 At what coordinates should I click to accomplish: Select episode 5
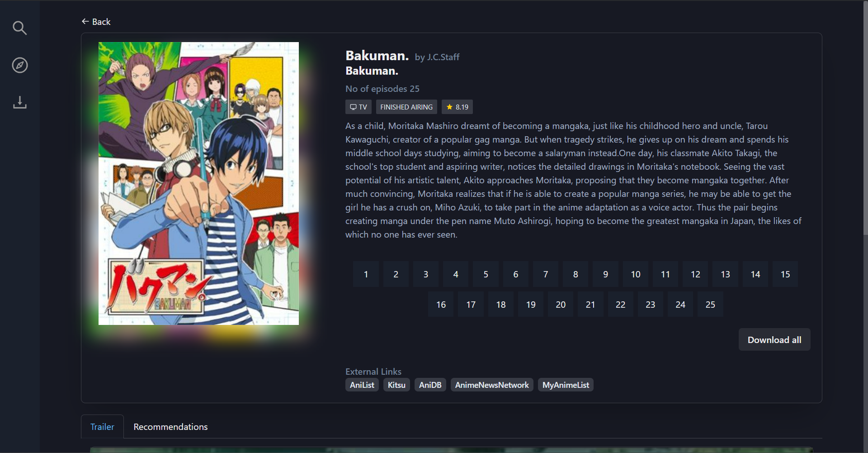coord(486,274)
